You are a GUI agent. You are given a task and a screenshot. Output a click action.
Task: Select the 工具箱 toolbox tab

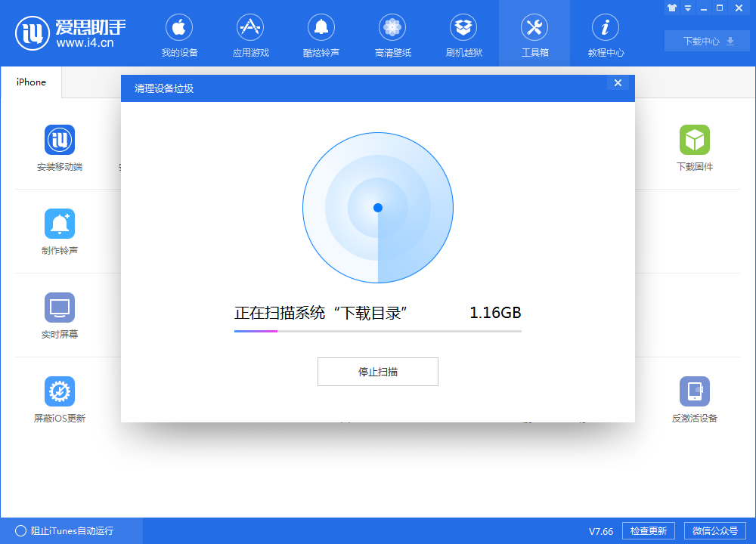(534, 34)
